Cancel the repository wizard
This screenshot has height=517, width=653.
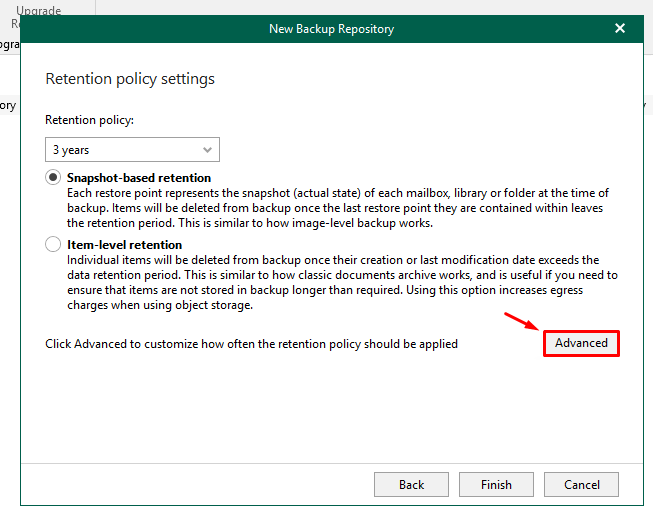pyautogui.click(x=581, y=484)
